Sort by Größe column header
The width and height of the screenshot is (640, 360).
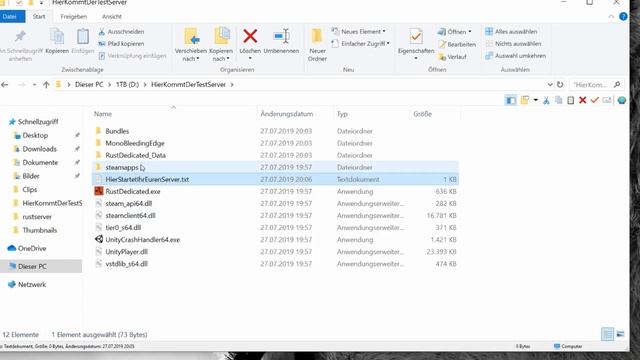[x=422, y=114]
